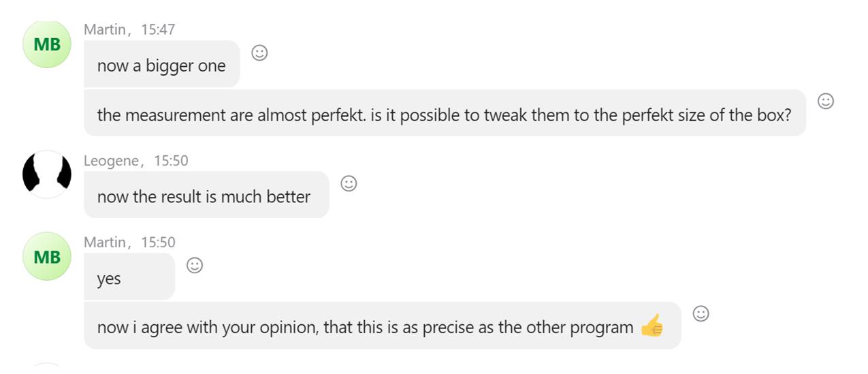Click sender name Martin at 15:50
Viewport: 868px width, 374px height.
pyautogui.click(x=105, y=243)
